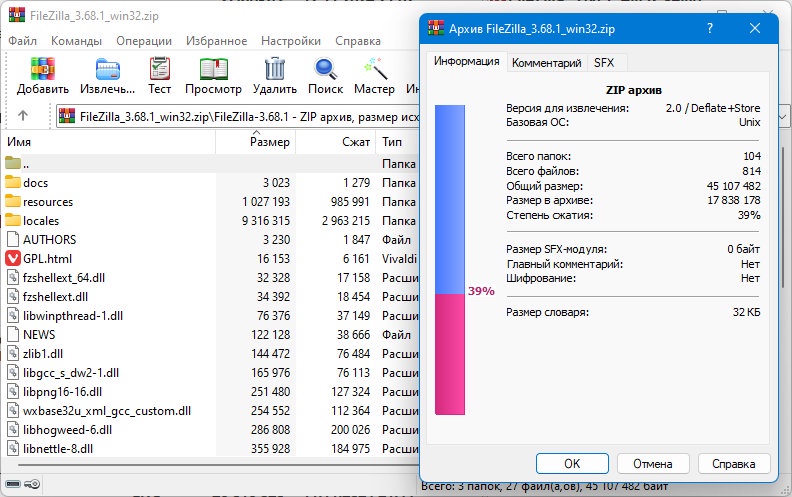Click the NEWS file icon
This screenshot has width=792, height=497.
tap(13, 334)
